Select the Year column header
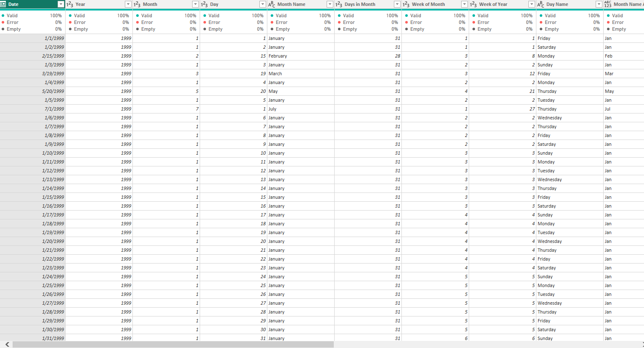This screenshot has width=644, height=348. click(x=99, y=4)
